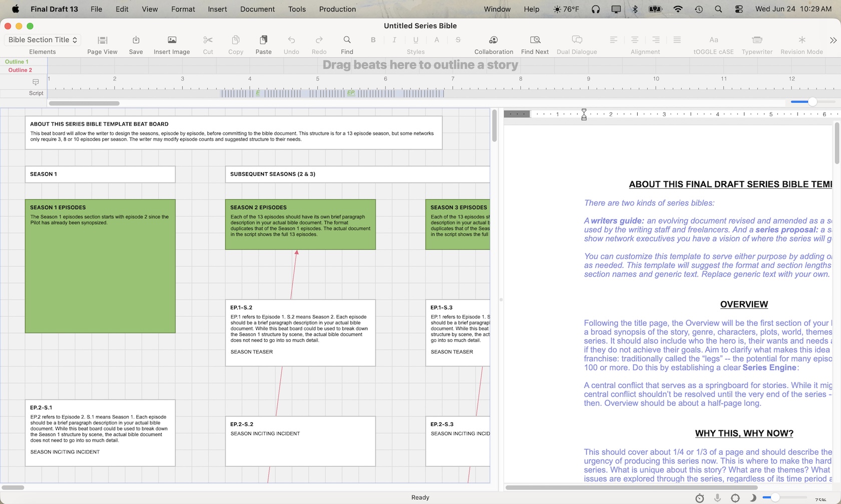Center-align the text
Image resolution: width=841 pixels, height=504 pixels.
tap(634, 40)
